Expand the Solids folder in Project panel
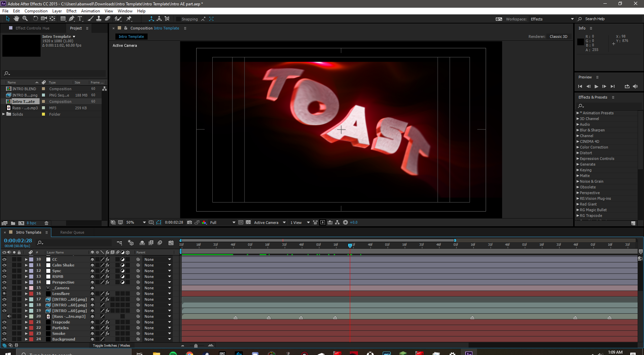Screen dimensions: 644x355 [x=4, y=114]
